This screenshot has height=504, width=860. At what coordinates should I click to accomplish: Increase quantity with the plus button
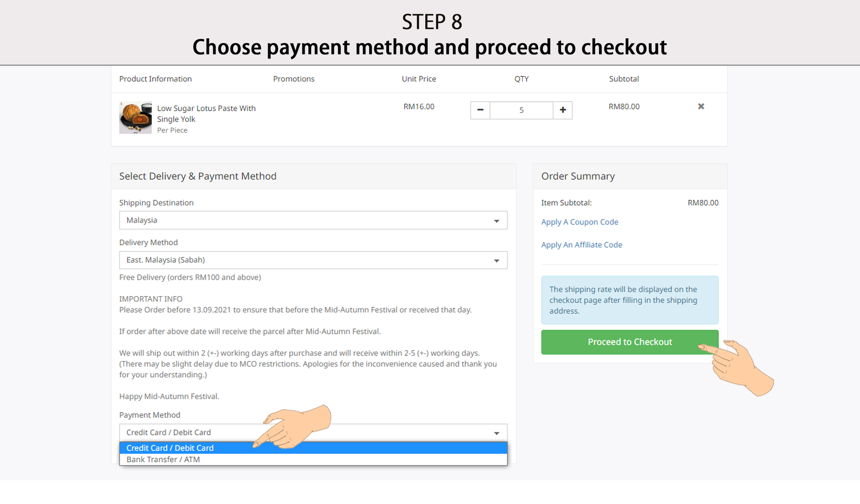(562, 110)
